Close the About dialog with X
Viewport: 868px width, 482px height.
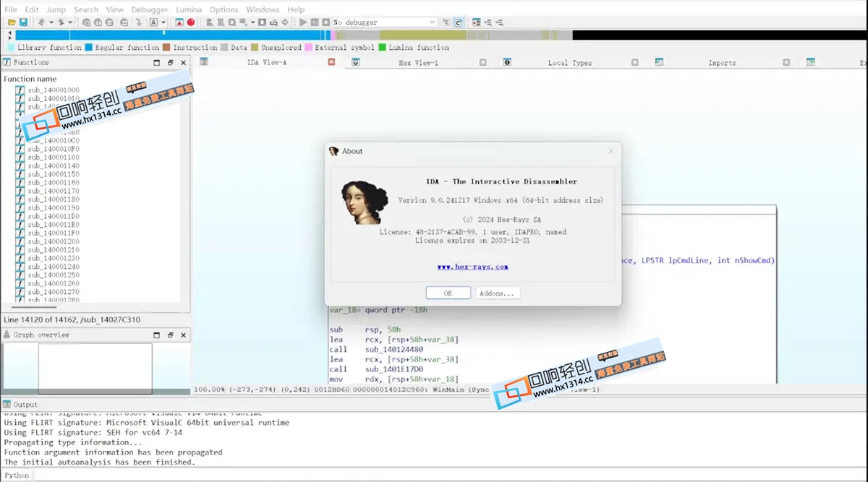611,151
